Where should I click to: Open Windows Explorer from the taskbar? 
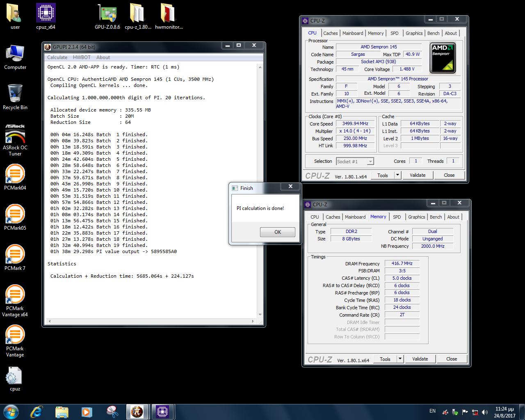[62, 411]
